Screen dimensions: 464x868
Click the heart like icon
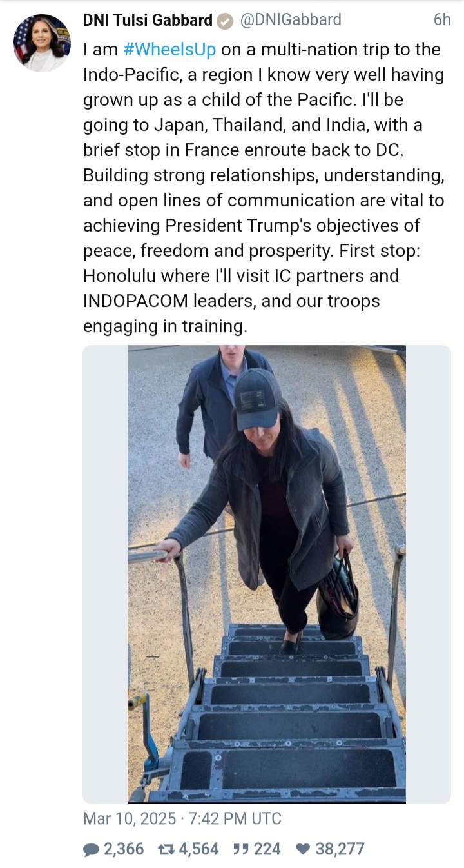click(303, 849)
